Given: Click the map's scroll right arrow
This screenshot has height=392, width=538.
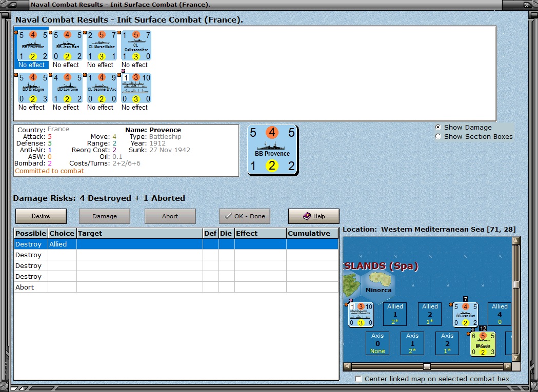Looking at the screenshot, I should coord(507,366).
